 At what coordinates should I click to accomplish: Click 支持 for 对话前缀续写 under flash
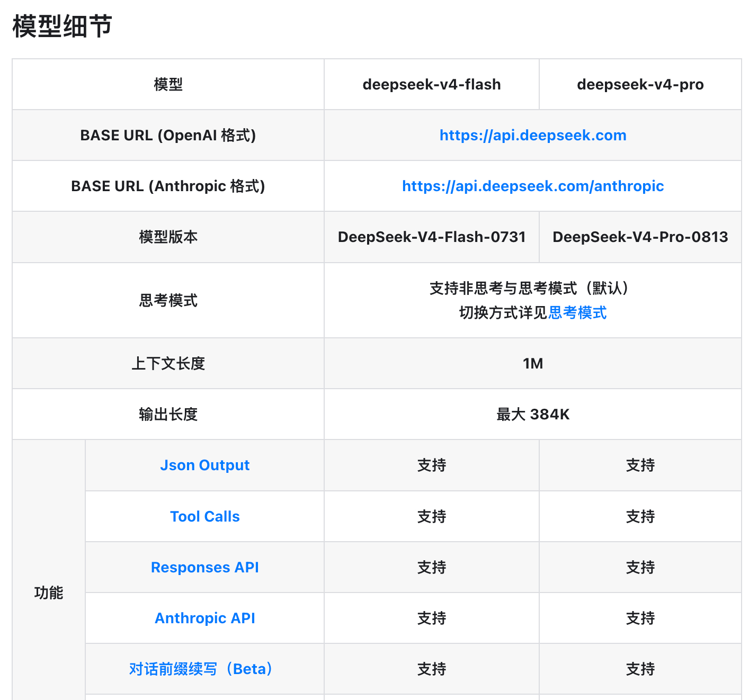(432, 669)
